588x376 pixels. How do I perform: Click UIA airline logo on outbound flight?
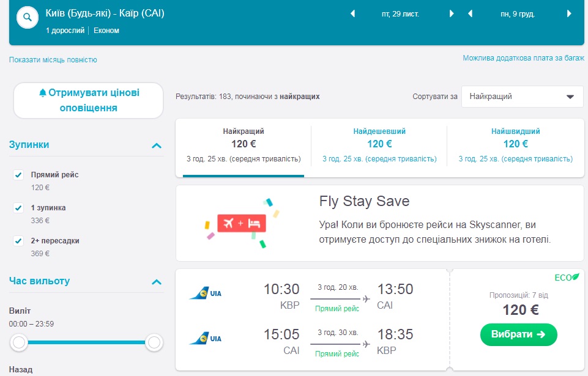[x=206, y=293]
